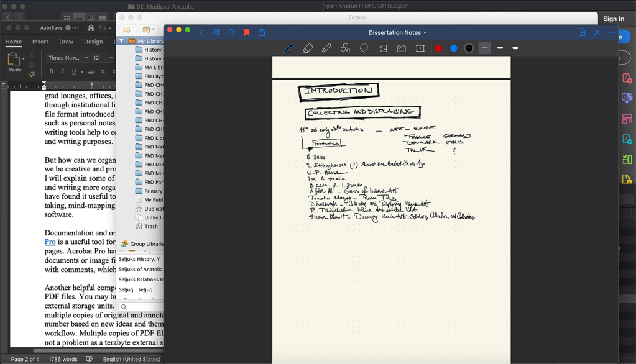Collapse the My Library tree in Zotero
Viewport: 636px width, 364px height.
(x=122, y=41)
